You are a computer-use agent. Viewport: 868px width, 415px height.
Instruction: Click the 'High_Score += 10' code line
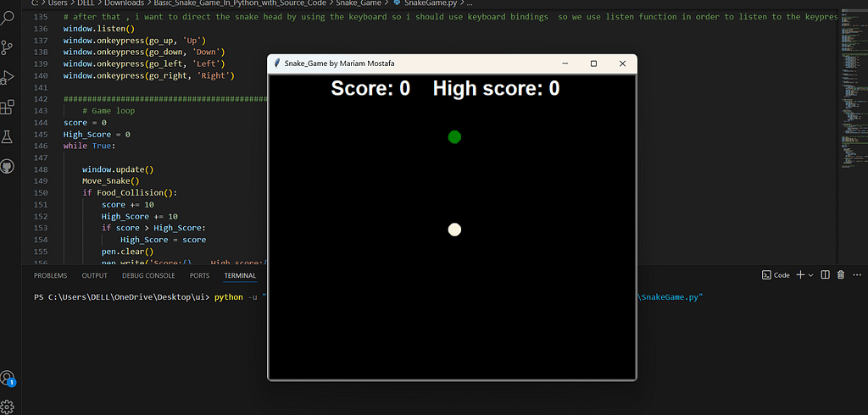click(140, 216)
